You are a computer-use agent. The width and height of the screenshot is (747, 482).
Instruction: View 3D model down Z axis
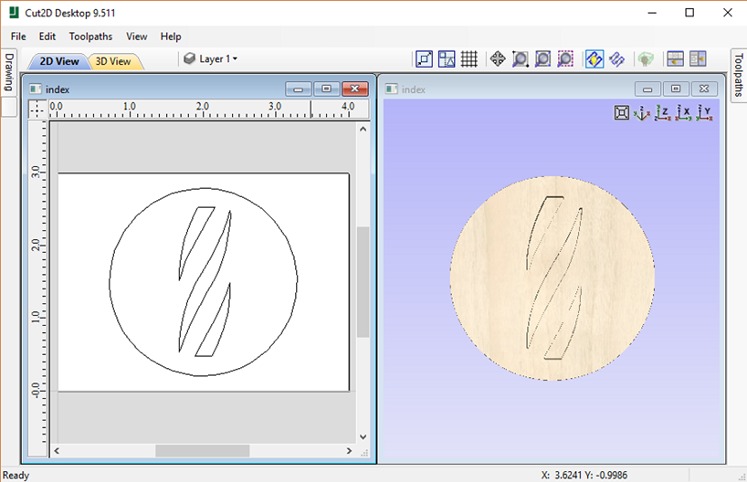663,113
